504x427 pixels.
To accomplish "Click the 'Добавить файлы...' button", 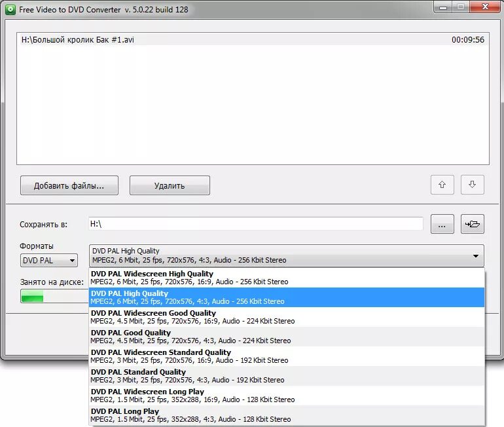I will [69, 185].
